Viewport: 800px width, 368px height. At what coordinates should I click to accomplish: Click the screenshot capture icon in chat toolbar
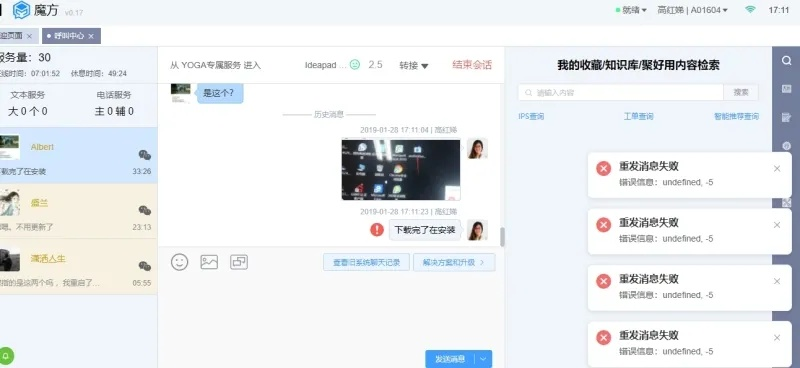click(x=239, y=262)
